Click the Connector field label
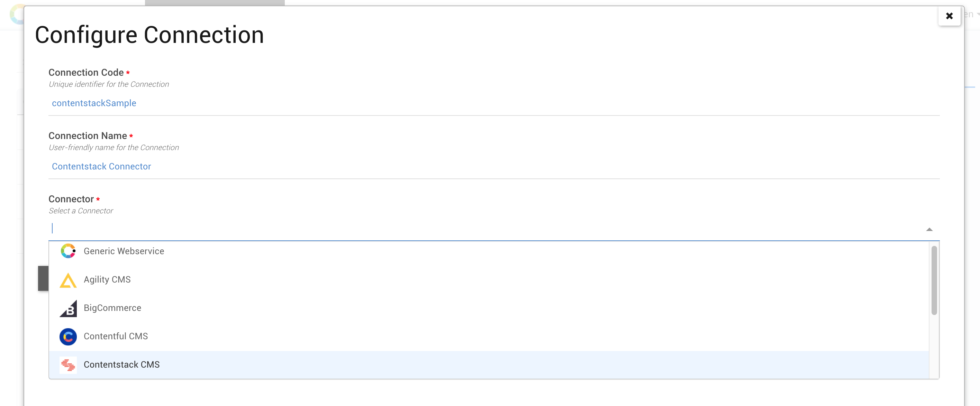Screen dimensions: 980x406 pos(71,199)
